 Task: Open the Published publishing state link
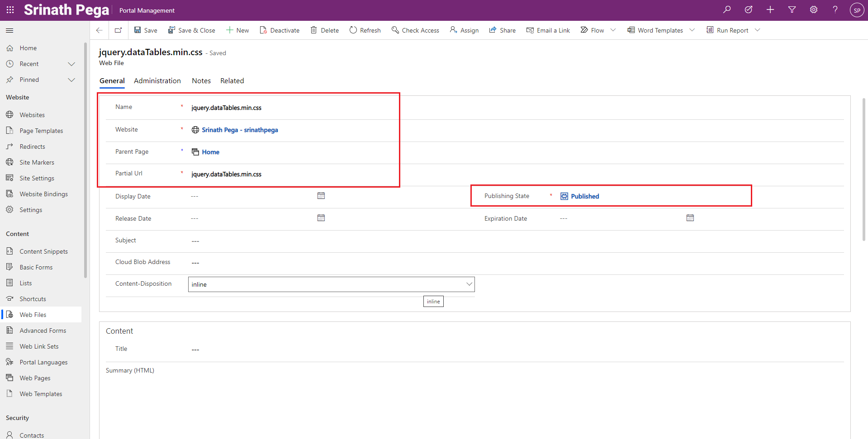584,196
